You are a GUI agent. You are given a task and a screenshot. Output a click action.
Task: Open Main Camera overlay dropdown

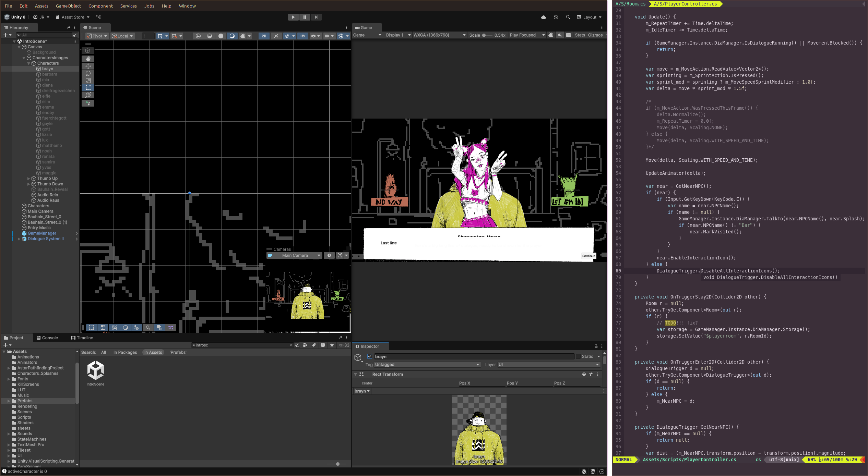[295, 255]
